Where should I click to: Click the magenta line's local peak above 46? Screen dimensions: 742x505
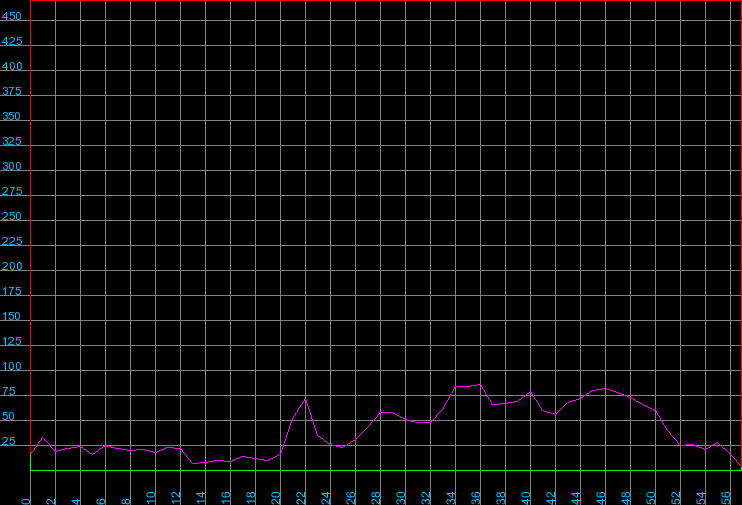point(605,388)
